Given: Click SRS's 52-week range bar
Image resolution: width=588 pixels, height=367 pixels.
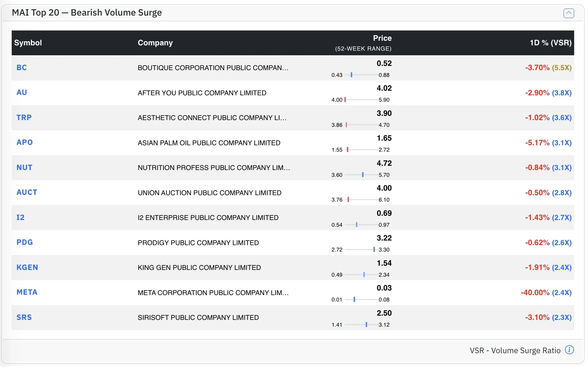Looking at the screenshot, I should pos(361,324).
